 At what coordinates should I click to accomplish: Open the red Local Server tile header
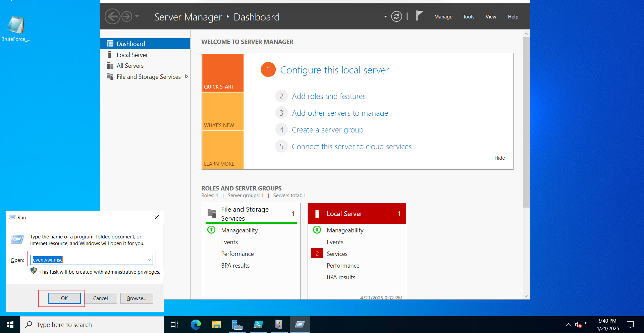357,214
